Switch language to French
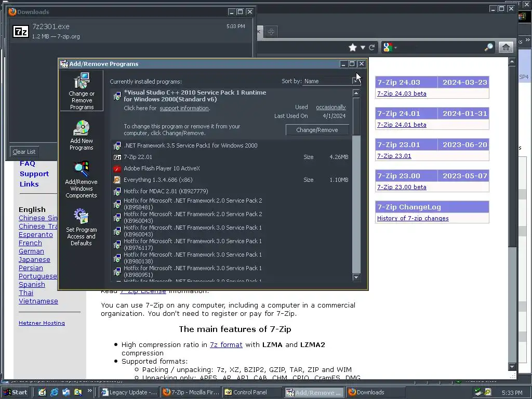The width and height of the screenshot is (532, 399). click(30, 243)
